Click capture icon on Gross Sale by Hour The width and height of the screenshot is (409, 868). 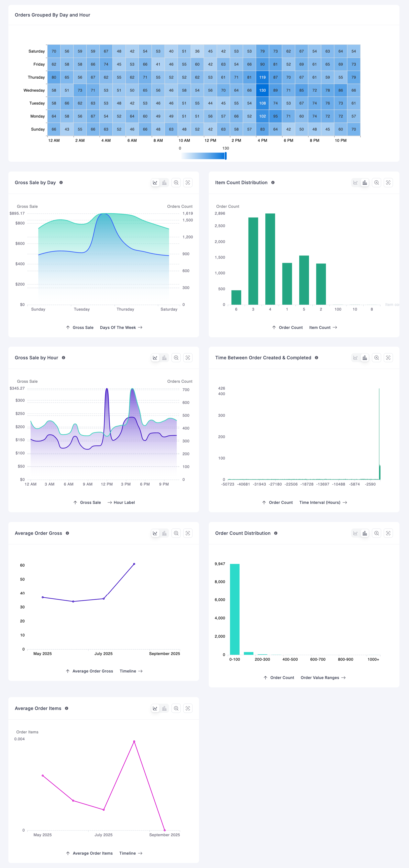[188, 358]
